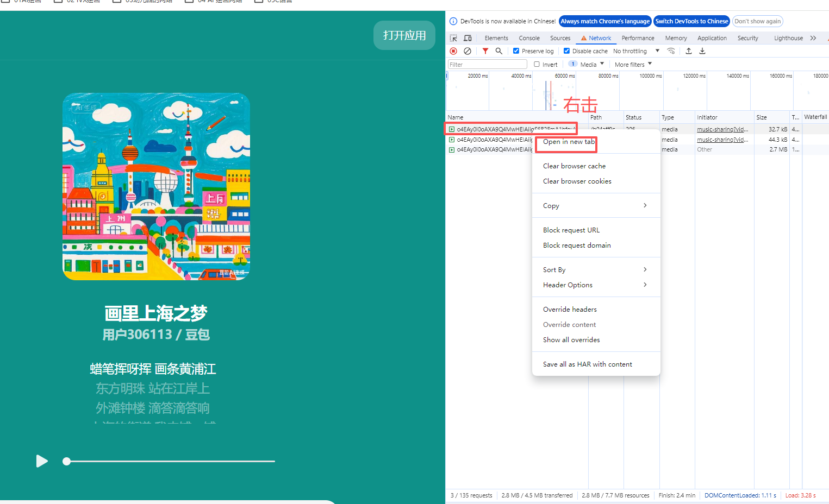Click the 打开应用 button
Screen dimensions: 829x504
(404, 35)
